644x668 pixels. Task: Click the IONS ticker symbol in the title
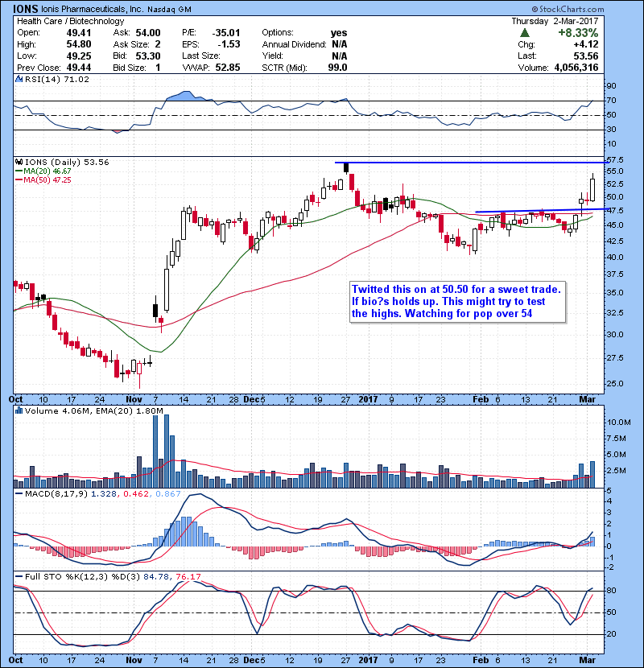[26, 9]
